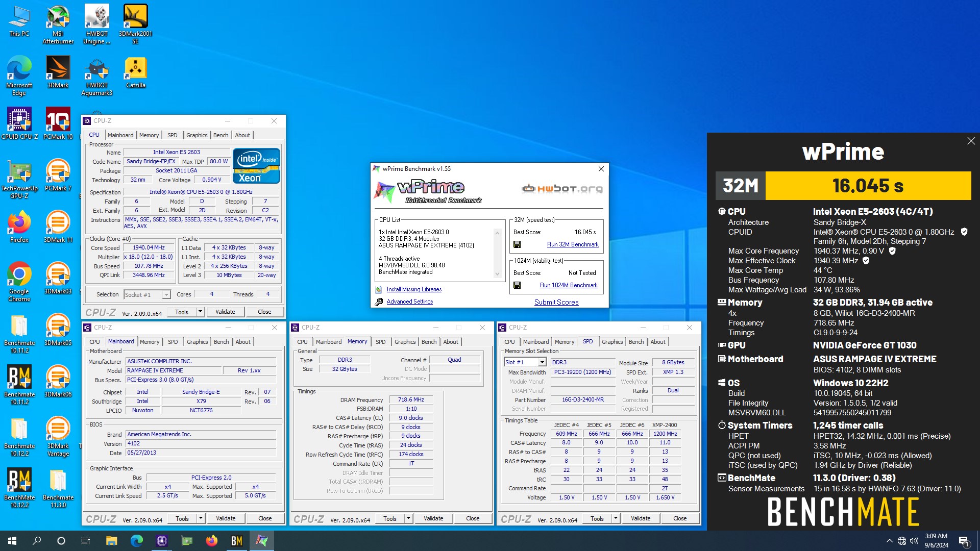
Task: Open 3DMark 11 desktop shortcut
Action: 58,227
